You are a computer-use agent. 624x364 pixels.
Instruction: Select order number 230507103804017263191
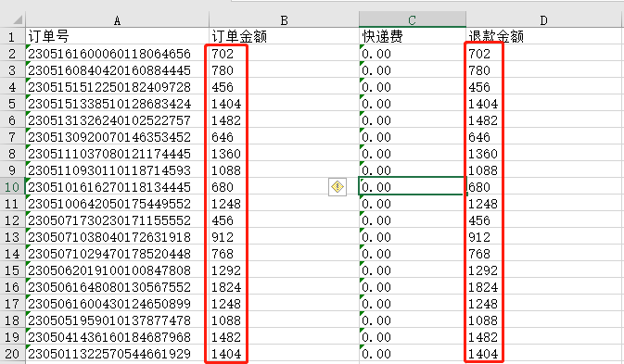(117, 237)
